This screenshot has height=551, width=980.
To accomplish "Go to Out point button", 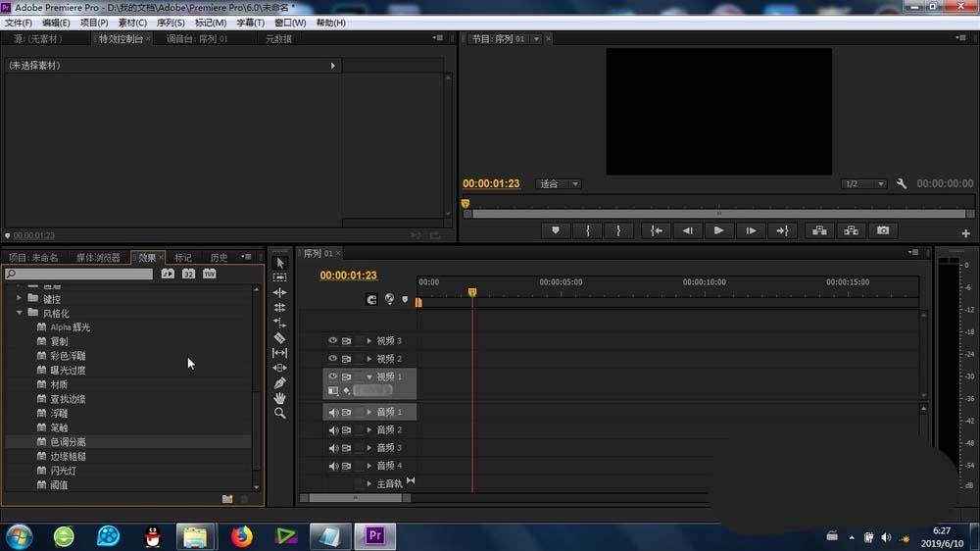I will click(782, 230).
